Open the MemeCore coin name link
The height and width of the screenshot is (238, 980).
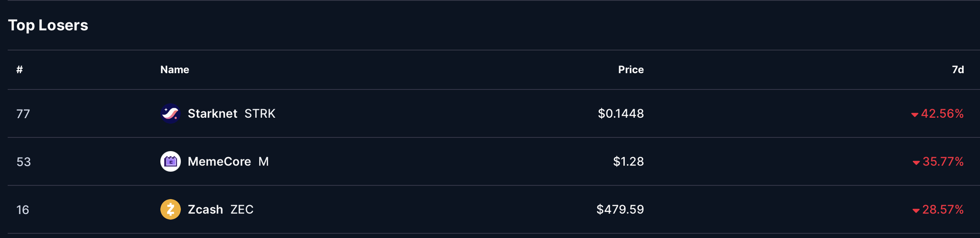(219, 161)
